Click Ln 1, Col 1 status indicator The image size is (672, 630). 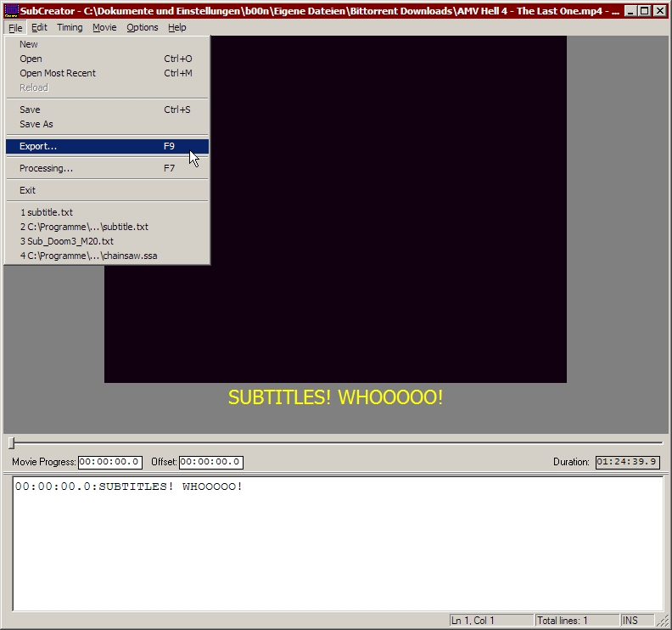490,621
